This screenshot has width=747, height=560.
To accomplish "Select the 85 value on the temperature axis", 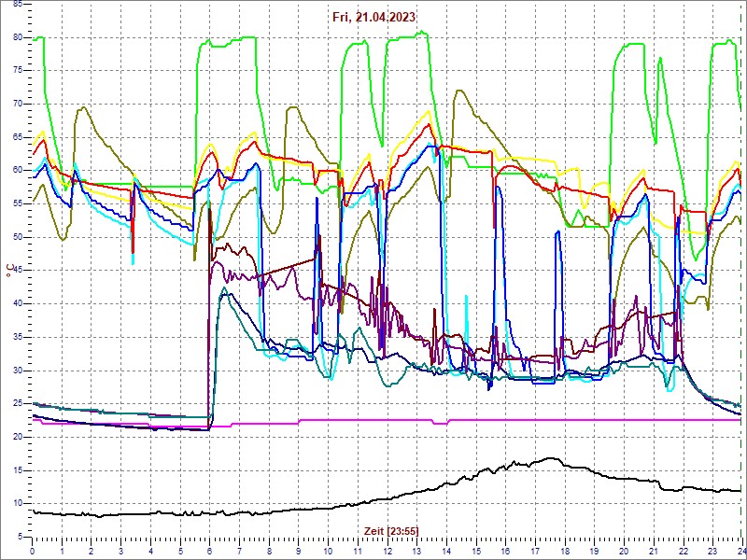I will coord(17,5).
